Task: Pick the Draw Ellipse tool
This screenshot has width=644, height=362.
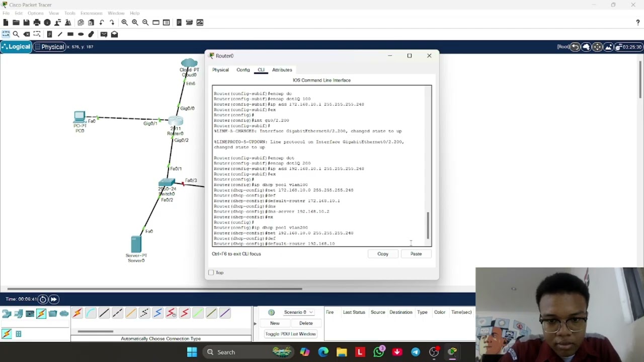Action: click(x=80, y=34)
